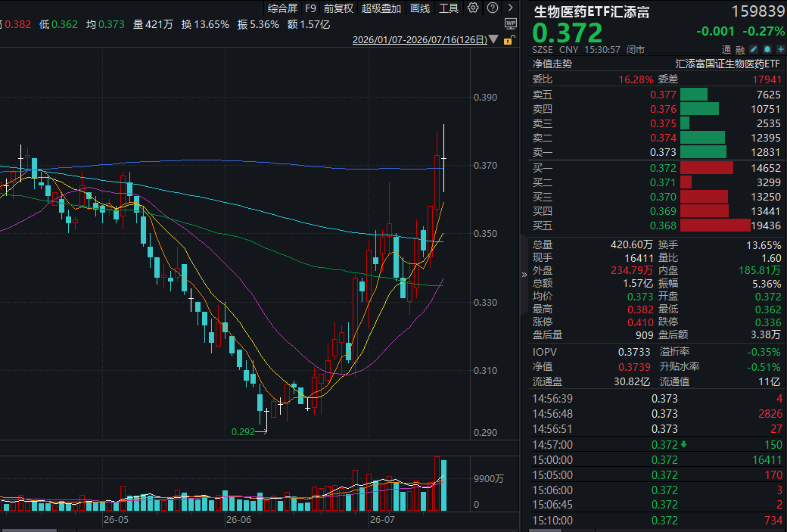The image size is (787, 532).
Task: Click the 卖一 green order volume bar
Action: coord(703,151)
